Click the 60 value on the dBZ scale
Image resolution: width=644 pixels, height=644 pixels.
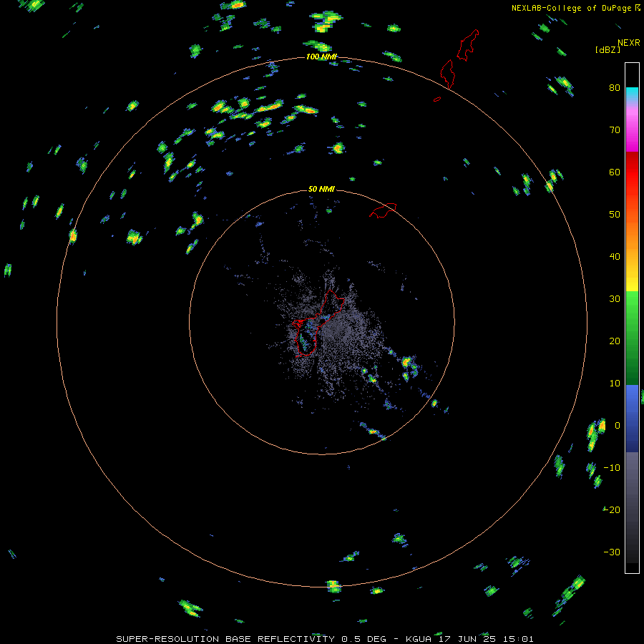[x=615, y=172]
